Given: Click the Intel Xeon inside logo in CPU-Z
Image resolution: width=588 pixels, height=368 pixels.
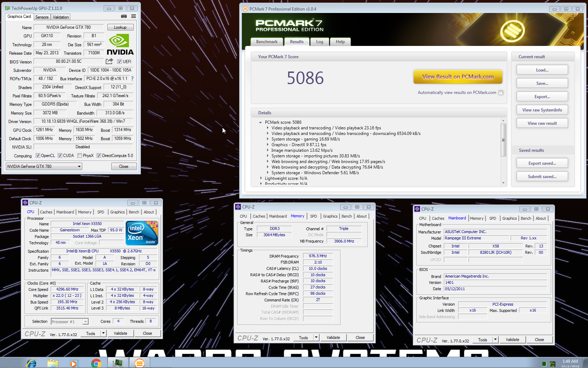Looking at the screenshot, I should click(142, 233).
